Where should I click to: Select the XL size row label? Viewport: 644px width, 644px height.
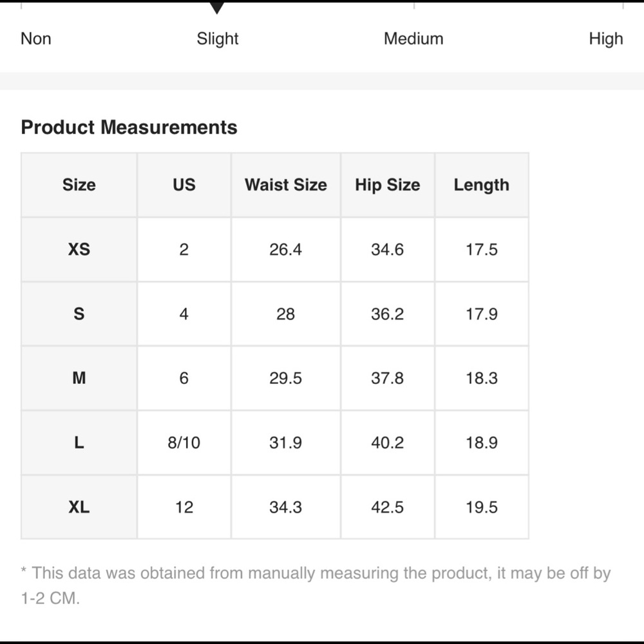pyautogui.click(x=79, y=507)
